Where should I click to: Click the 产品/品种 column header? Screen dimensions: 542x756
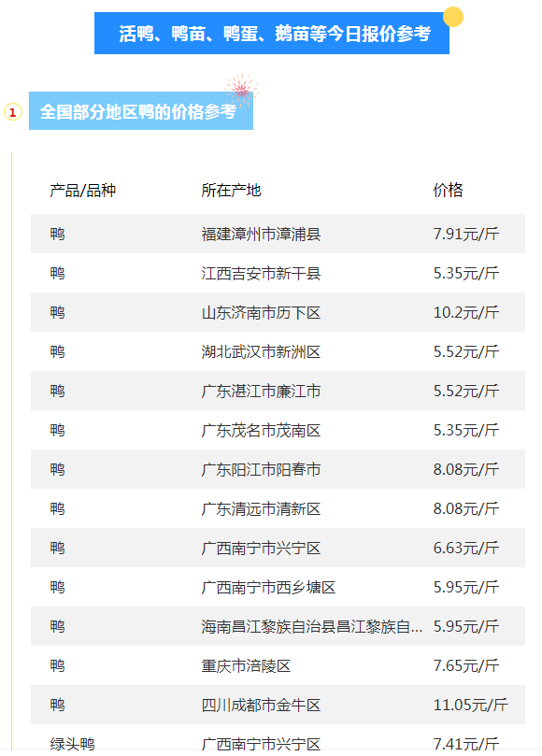coord(83,190)
